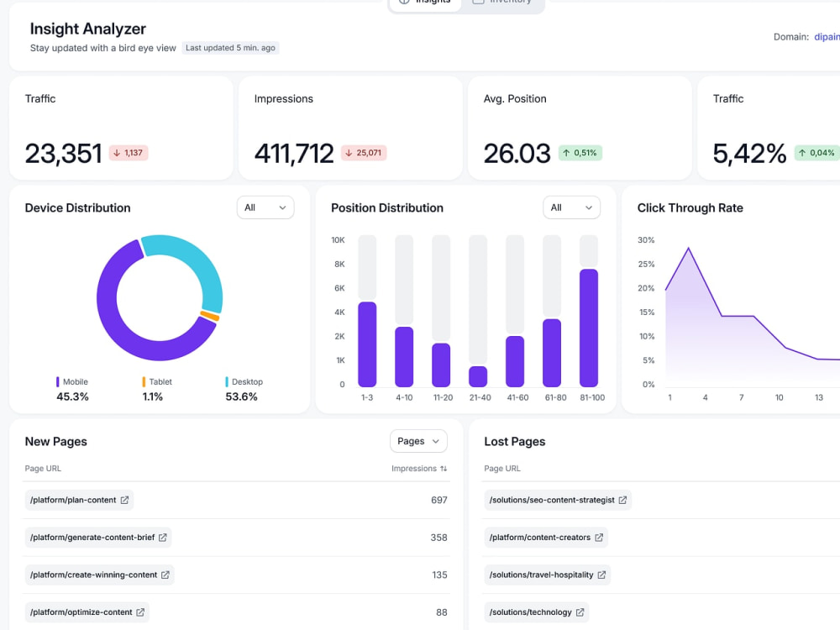840x630 pixels.
Task: Click the /solutions/travel-hospitality URL chip
Action: pos(547,575)
